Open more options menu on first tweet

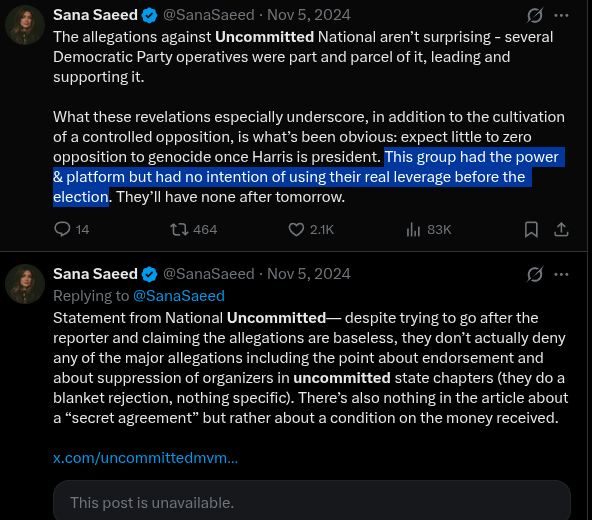coord(561,15)
